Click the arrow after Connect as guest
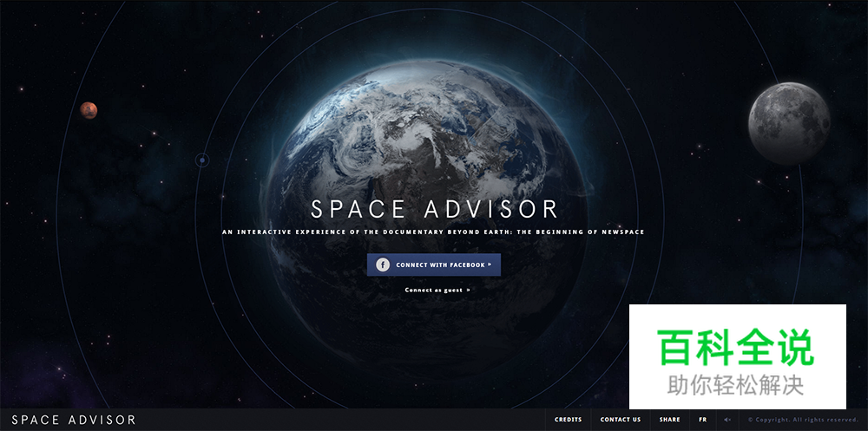This screenshot has width=868, height=431. (469, 290)
